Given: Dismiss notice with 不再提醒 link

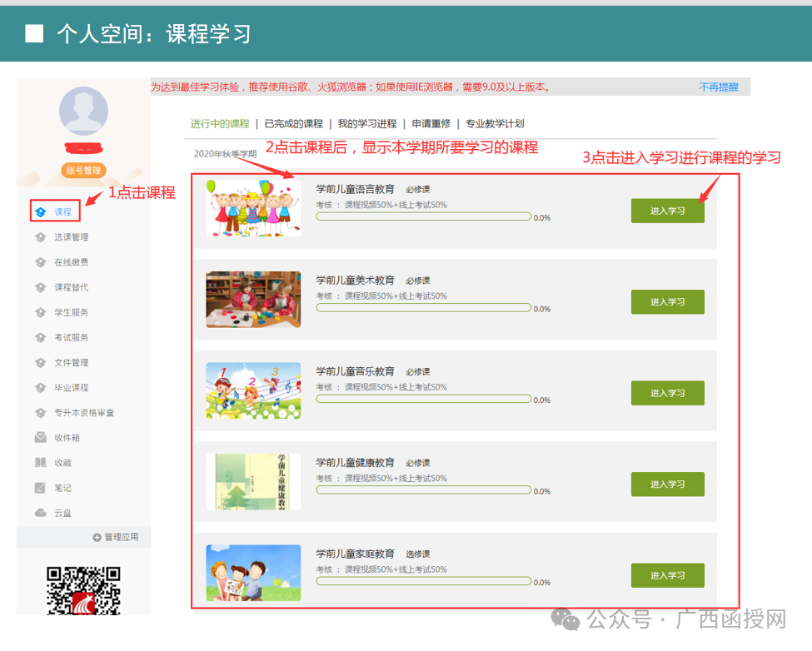Looking at the screenshot, I should (x=718, y=87).
